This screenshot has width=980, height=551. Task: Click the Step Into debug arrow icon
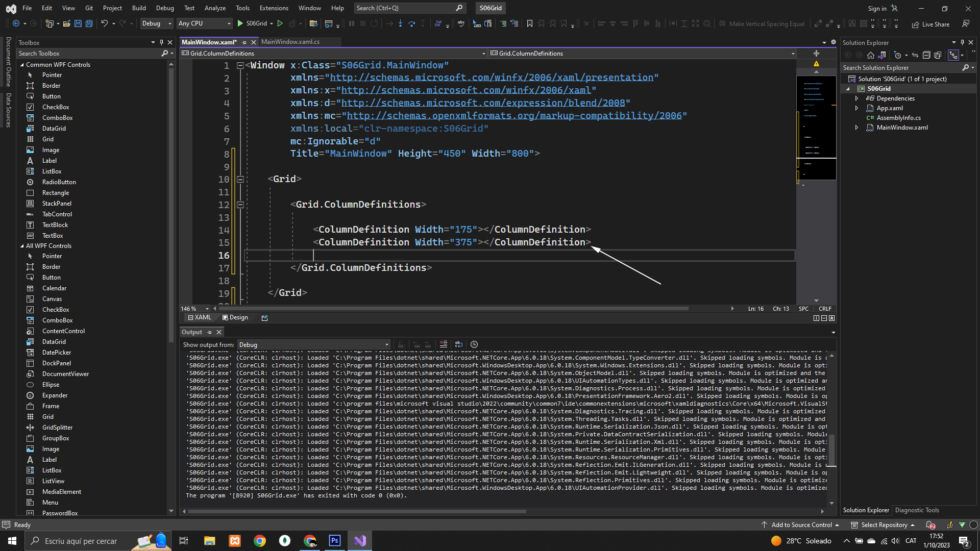400,23
